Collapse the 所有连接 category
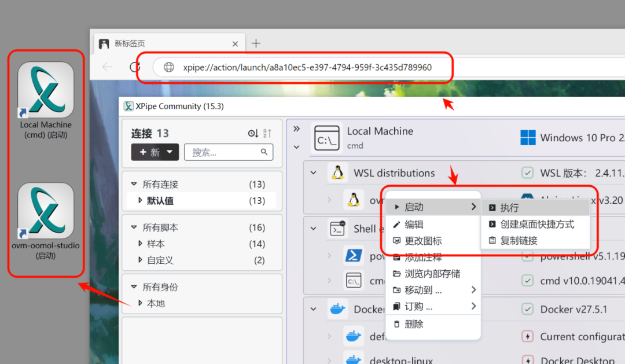625x364 pixels. (134, 184)
